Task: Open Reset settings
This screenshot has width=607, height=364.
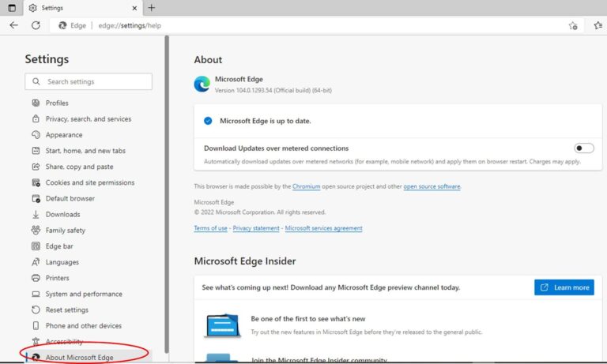Action: click(x=67, y=310)
